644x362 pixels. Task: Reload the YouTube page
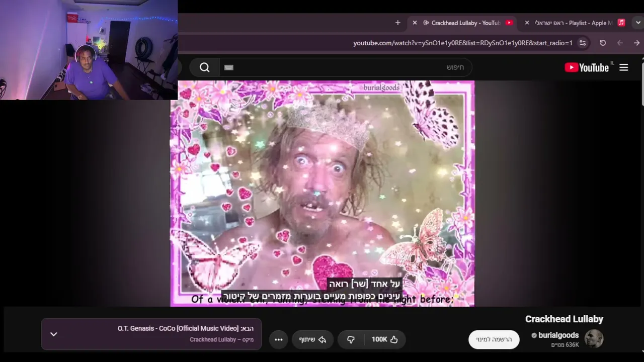(603, 43)
